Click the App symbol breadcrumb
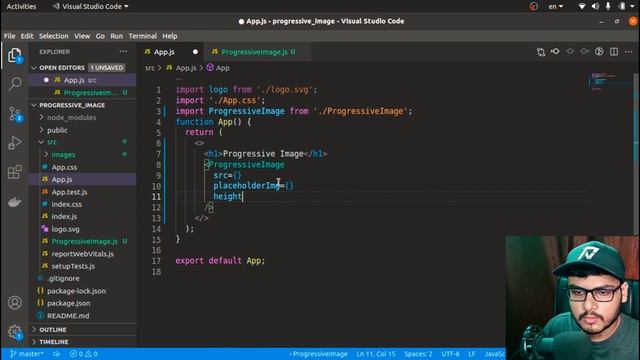Screen dimensions: 640x360 click(x=218, y=68)
